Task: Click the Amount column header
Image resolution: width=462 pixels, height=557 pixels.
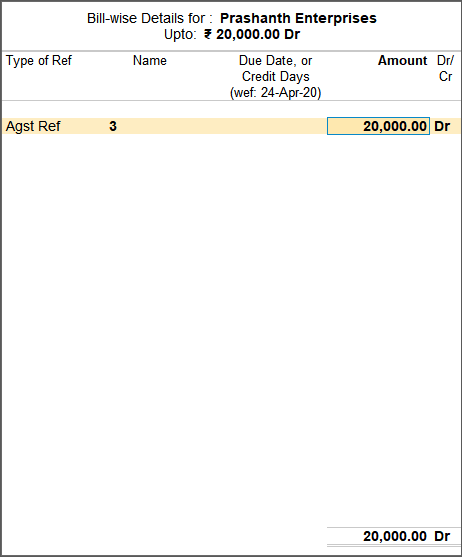Action: [x=402, y=61]
